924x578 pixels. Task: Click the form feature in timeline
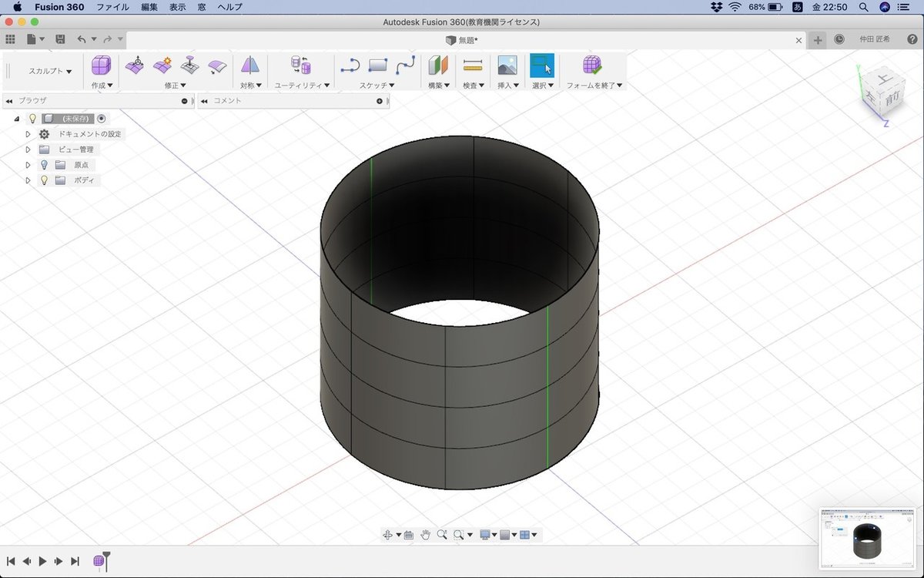99,561
